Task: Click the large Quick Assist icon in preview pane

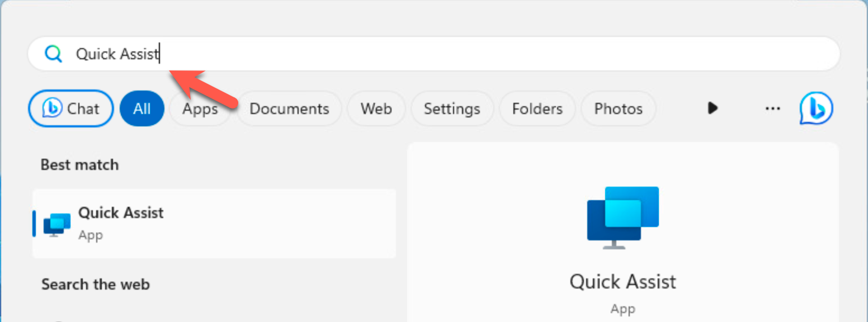Action: click(x=622, y=217)
